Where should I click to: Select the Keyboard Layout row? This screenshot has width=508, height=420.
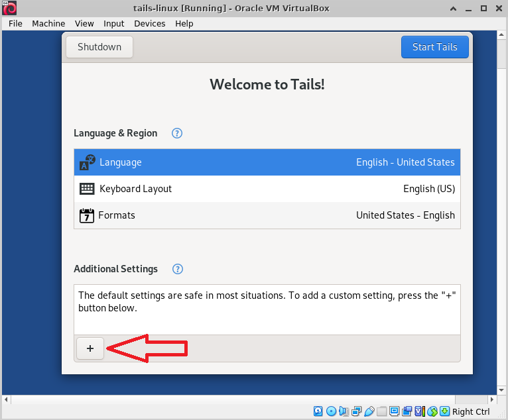click(267, 189)
